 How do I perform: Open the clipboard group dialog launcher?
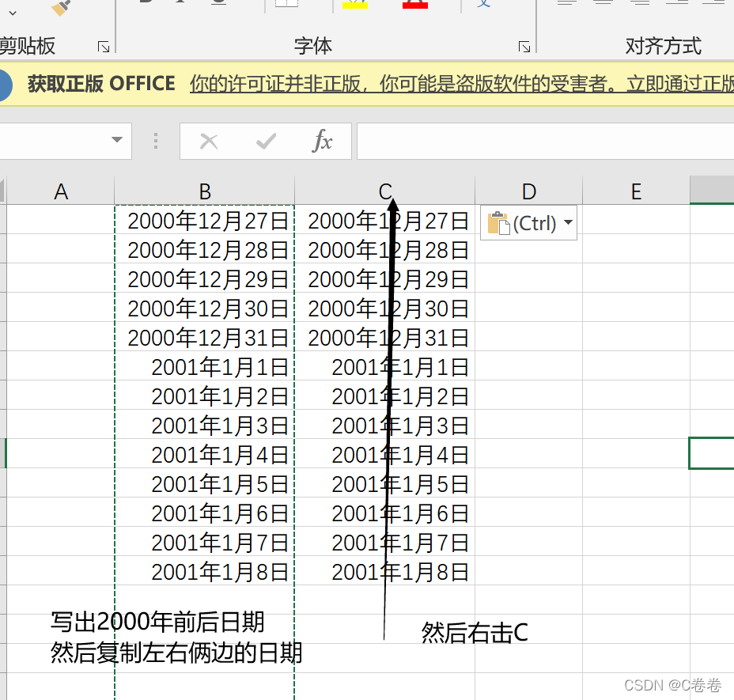(104, 47)
